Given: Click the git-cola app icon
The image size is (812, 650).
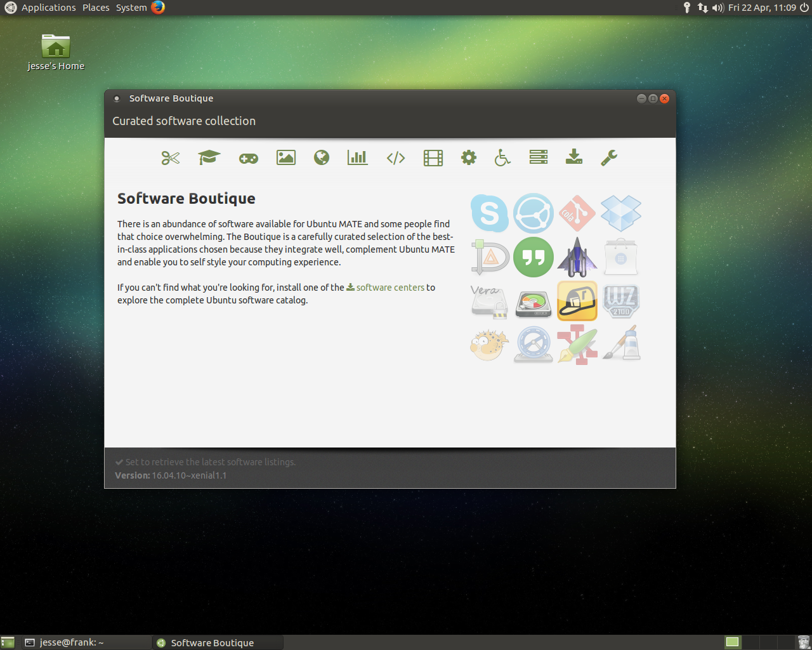Looking at the screenshot, I should pyautogui.click(x=577, y=213).
